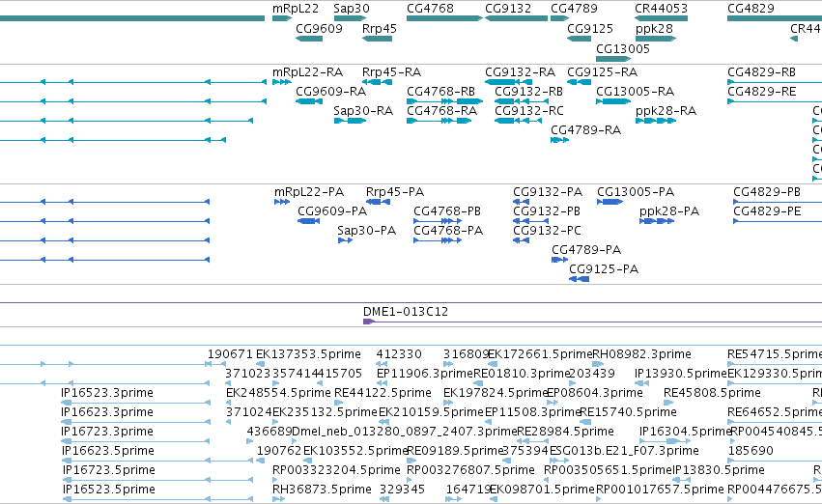Select the ppk28 gene feature
This screenshot has height=504, width=822.
pyautogui.click(x=656, y=39)
